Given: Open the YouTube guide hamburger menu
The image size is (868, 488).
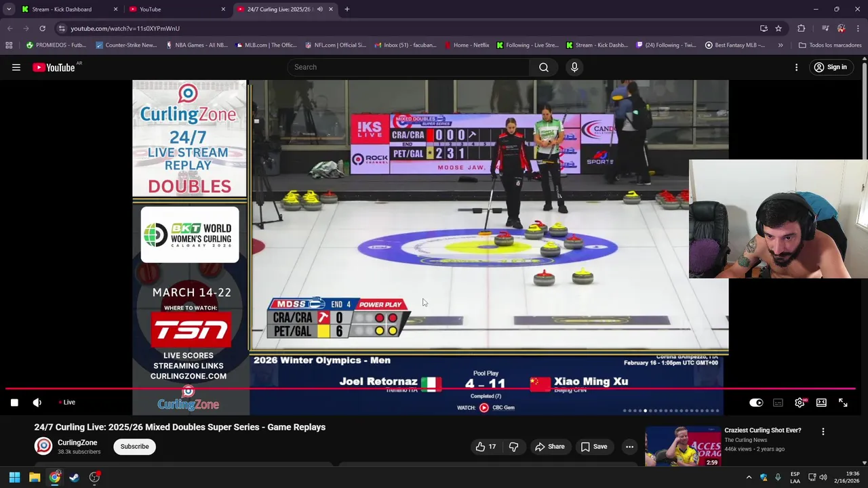Looking at the screenshot, I should coord(16,67).
